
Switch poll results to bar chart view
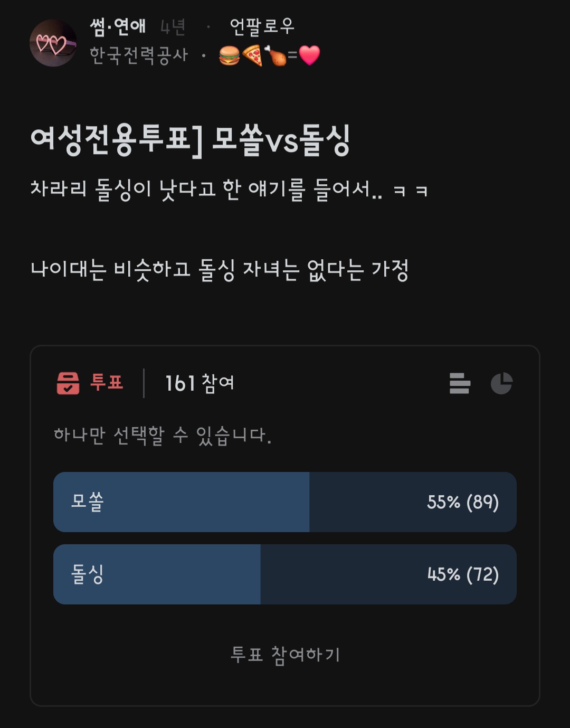click(460, 383)
